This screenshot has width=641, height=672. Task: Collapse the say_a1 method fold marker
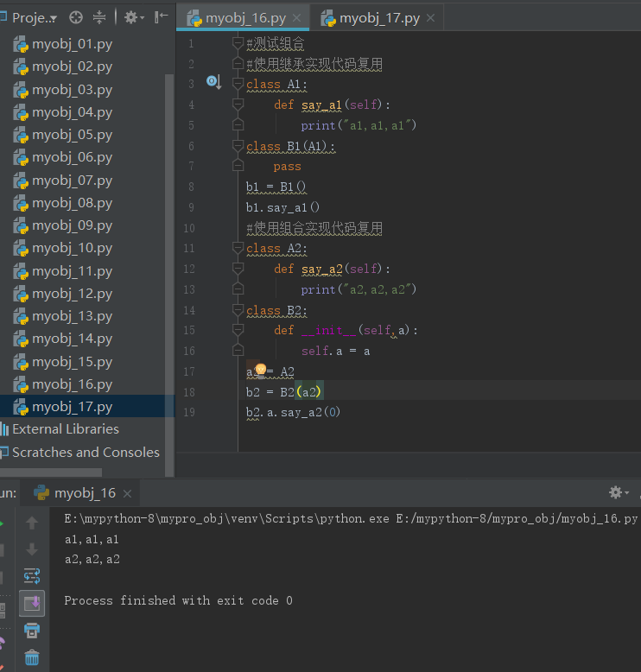pyautogui.click(x=238, y=104)
